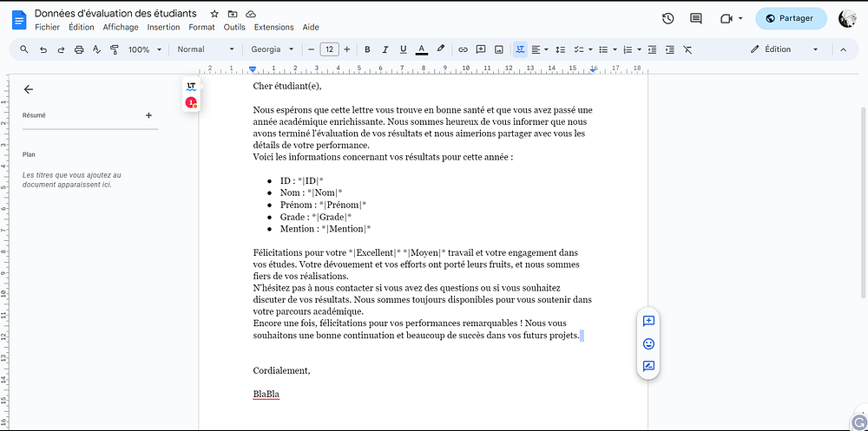The width and height of the screenshot is (868, 431).
Task: Open the Édition menu in menu bar
Action: tap(82, 27)
